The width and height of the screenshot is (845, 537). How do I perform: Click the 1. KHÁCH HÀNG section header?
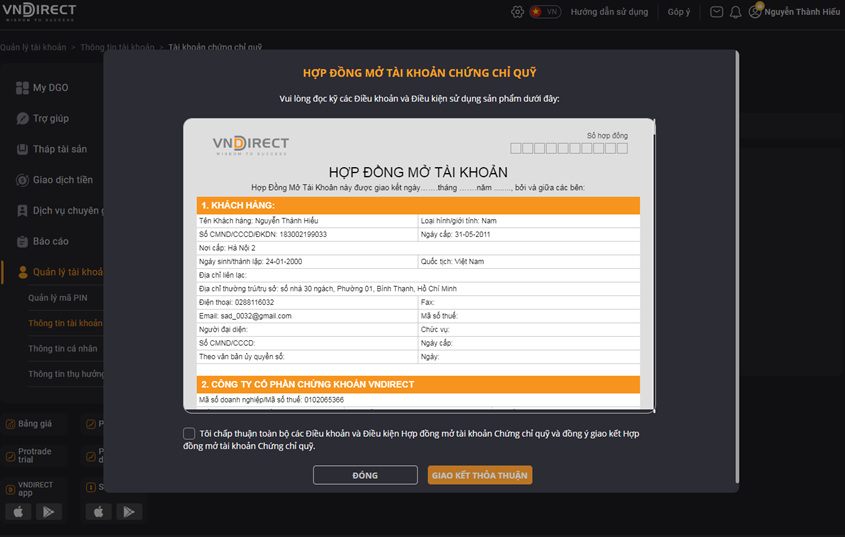point(418,205)
